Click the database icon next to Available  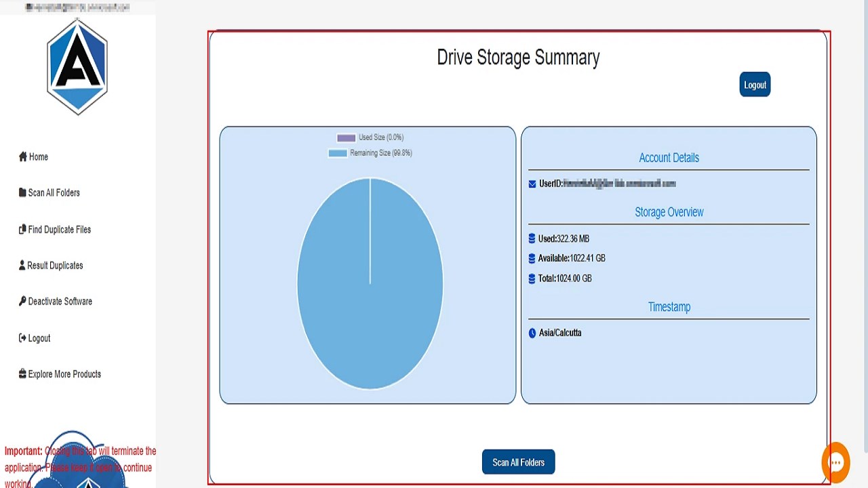(x=532, y=258)
